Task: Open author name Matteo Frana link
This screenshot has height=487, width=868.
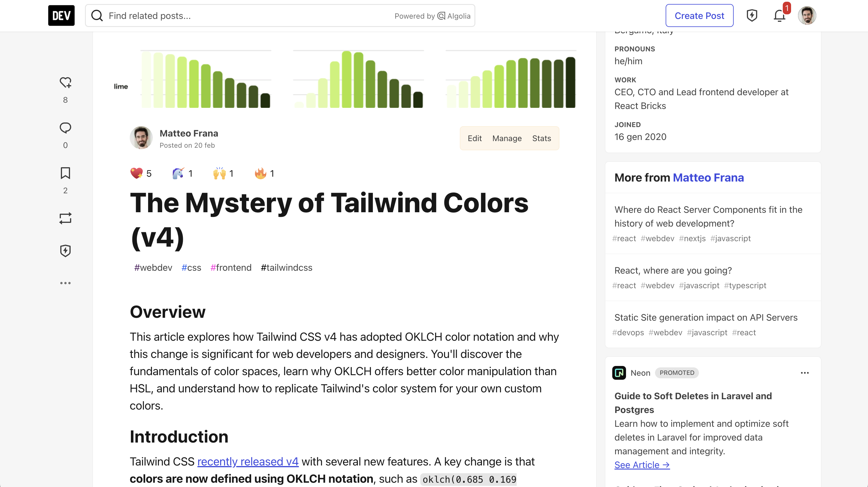Action: tap(189, 133)
